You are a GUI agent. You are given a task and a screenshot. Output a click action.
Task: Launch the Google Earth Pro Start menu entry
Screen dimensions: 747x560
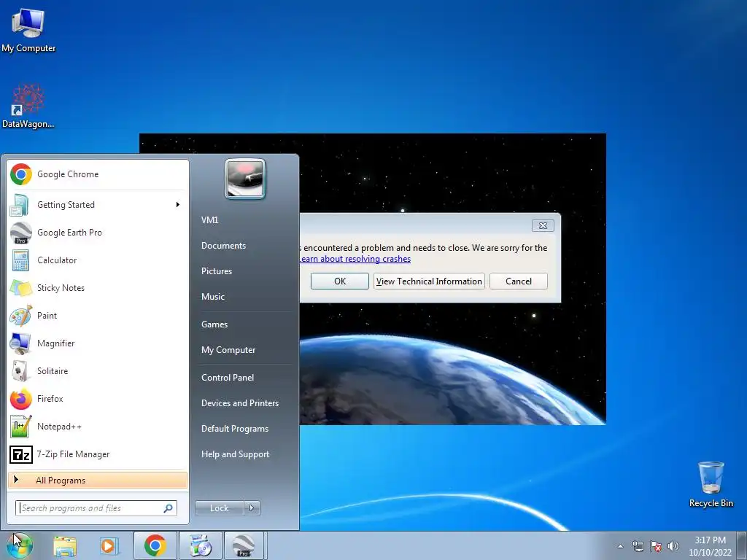(x=98, y=233)
